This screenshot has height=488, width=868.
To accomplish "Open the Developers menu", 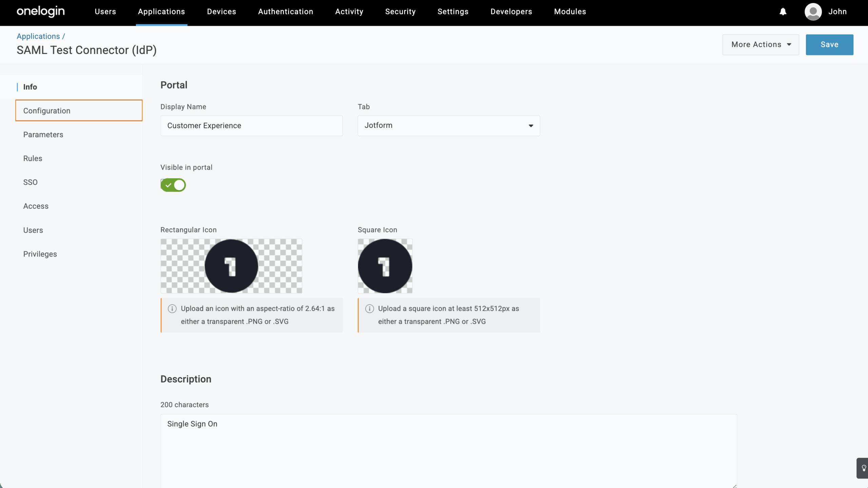I will pos(511,12).
